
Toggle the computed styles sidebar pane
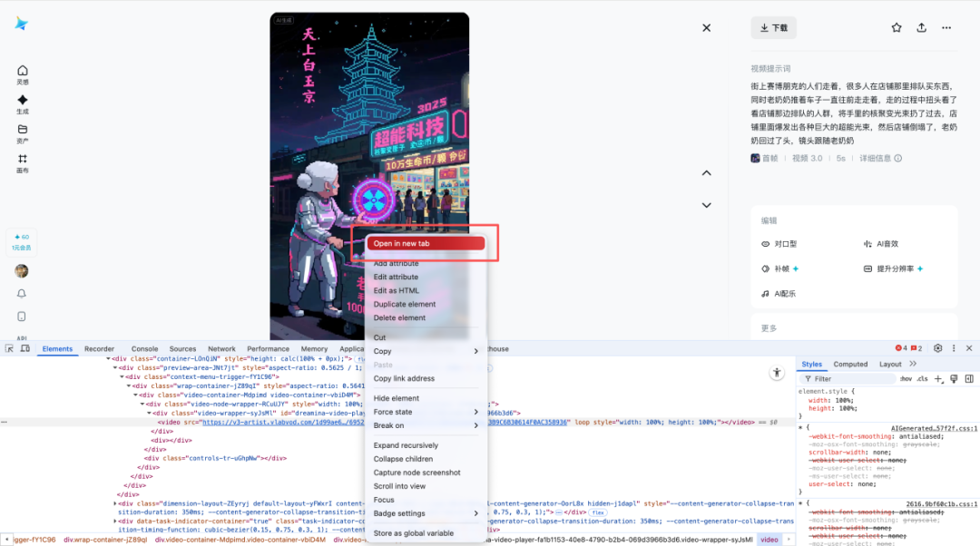969,378
